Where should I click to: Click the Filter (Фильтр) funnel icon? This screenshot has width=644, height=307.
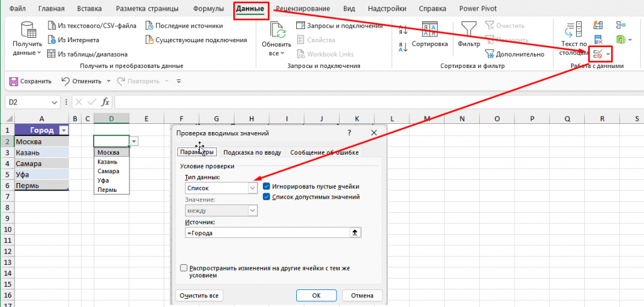[469, 31]
